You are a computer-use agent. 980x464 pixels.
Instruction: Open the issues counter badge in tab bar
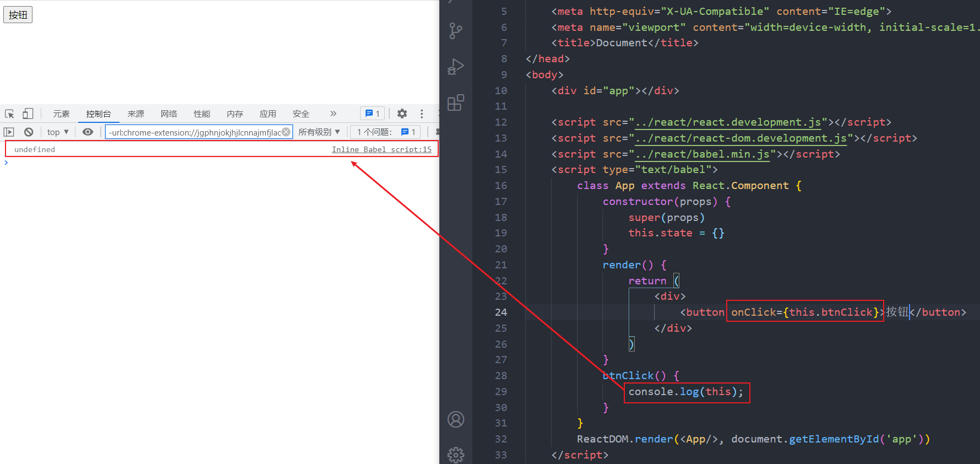(373, 114)
